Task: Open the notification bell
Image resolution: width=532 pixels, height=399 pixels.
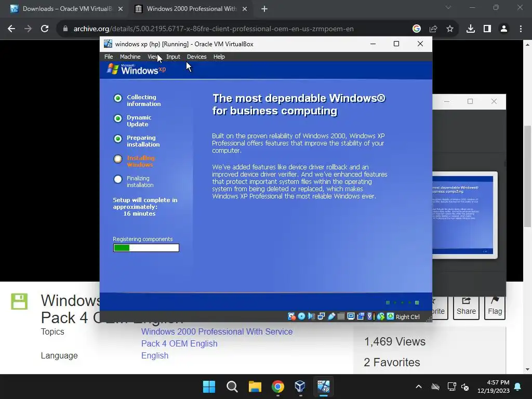Action: click(x=518, y=387)
